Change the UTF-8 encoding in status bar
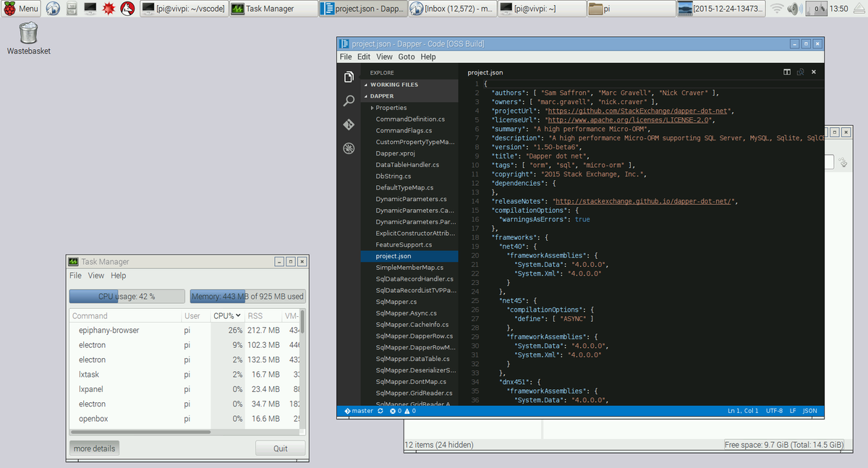868x468 pixels. click(775, 411)
